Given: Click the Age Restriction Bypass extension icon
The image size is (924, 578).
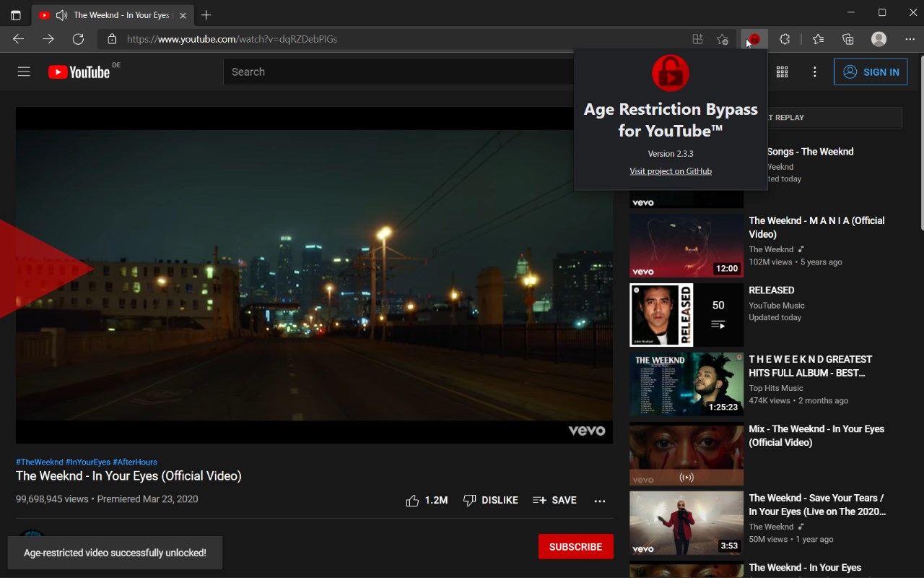Looking at the screenshot, I should 754,39.
